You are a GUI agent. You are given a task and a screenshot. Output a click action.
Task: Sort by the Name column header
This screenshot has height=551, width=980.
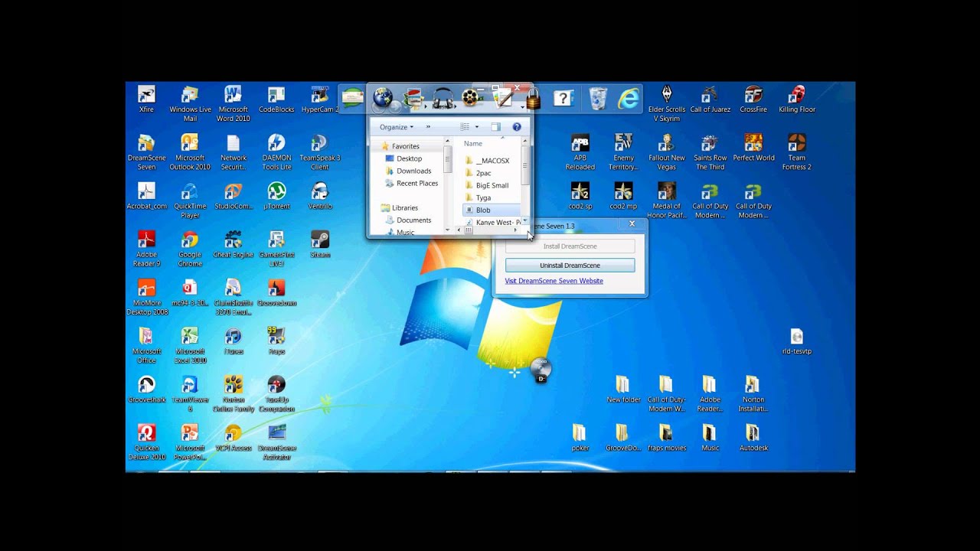click(473, 143)
